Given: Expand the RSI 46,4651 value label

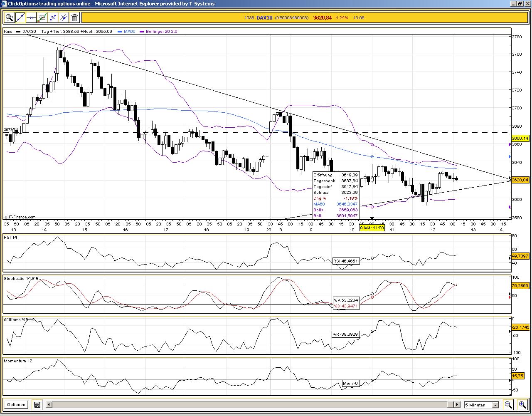Looking at the screenshot, I should pos(346,261).
